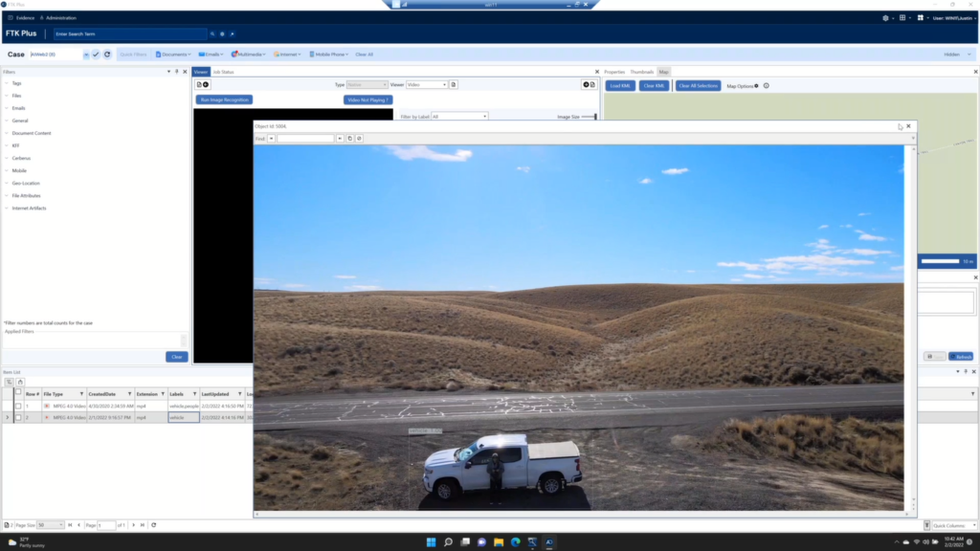Click the Video Not Playing button
This screenshot has width=980, height=551.
tap(368, 99)
